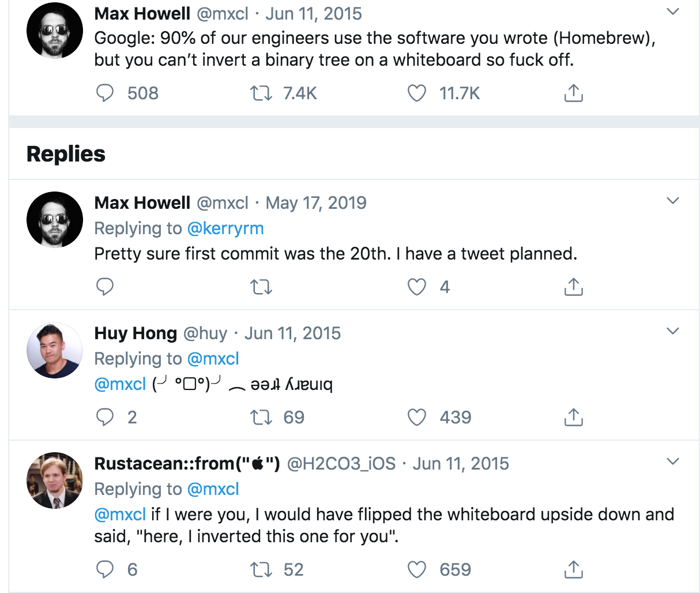
Task: Reply to the Homebrew Google tweet
Action: click(x=104, y=93)
